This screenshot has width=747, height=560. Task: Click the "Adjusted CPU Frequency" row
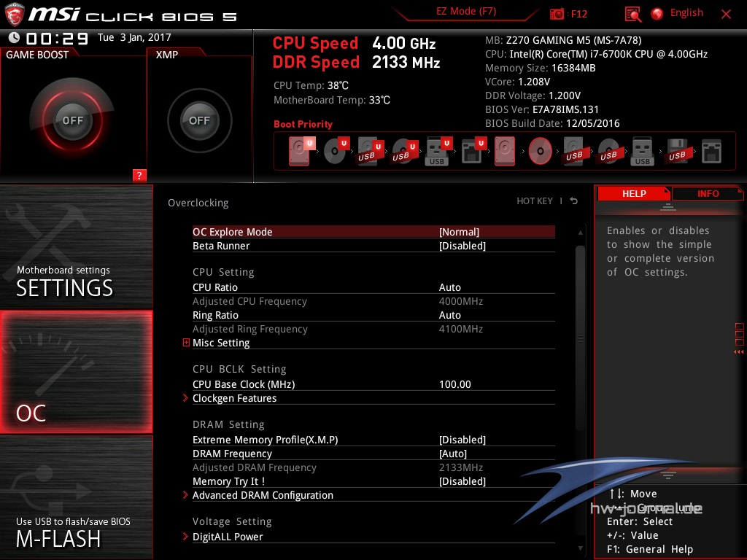click(x=373, y=301)
